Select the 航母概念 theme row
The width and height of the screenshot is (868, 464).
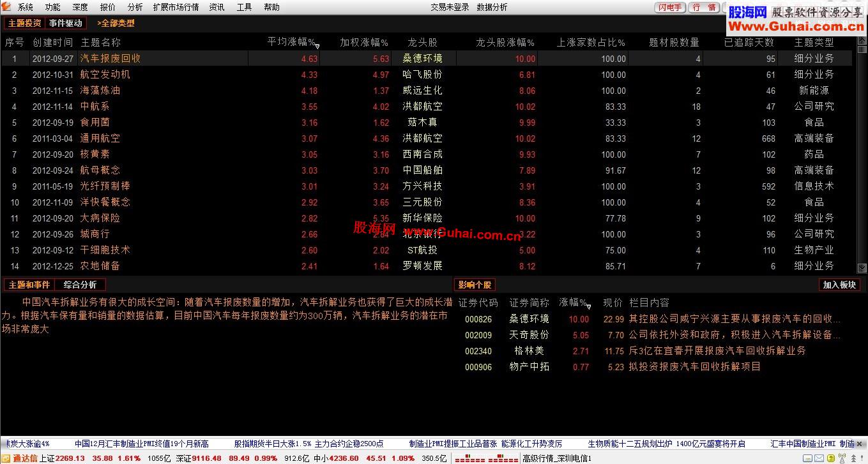426,170
